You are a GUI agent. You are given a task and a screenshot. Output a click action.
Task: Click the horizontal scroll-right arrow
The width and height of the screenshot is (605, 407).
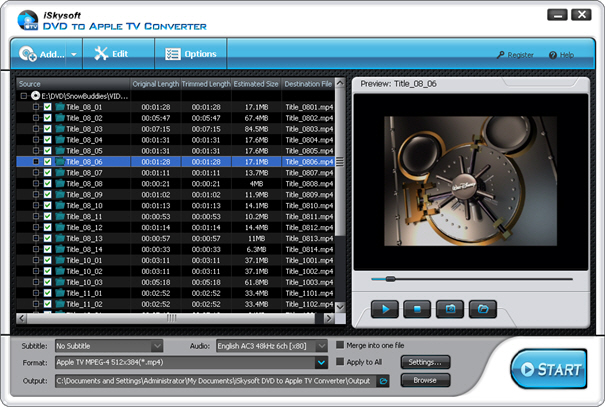(329, 318)
